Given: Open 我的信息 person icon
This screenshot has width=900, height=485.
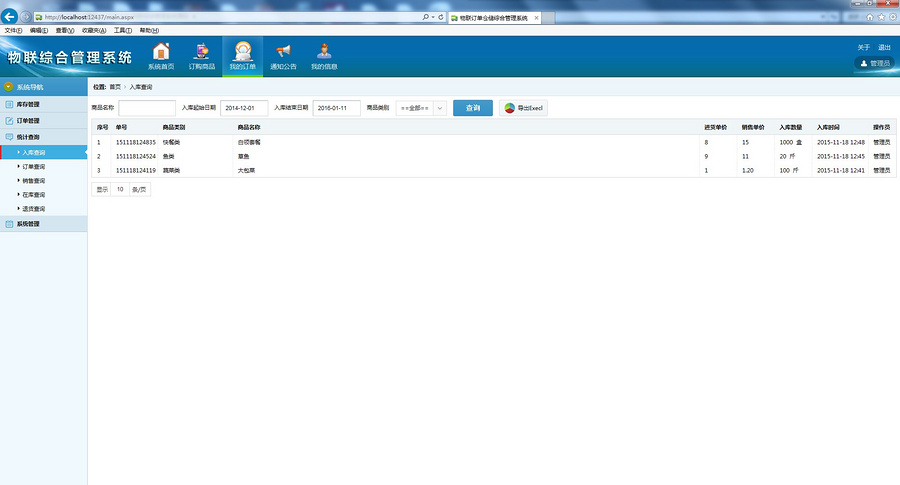Looking at the screenshot, I should [324, 56].
